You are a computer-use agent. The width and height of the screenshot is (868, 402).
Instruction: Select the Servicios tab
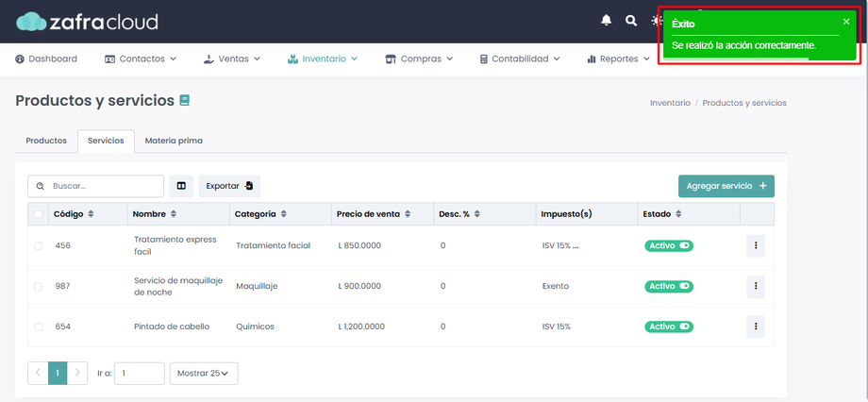[x=106, y=141]
